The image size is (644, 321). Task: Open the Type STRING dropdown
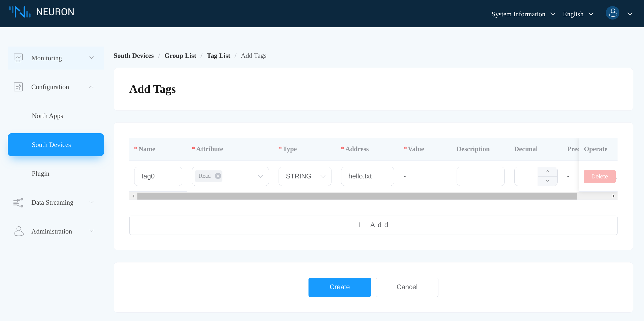304,176
